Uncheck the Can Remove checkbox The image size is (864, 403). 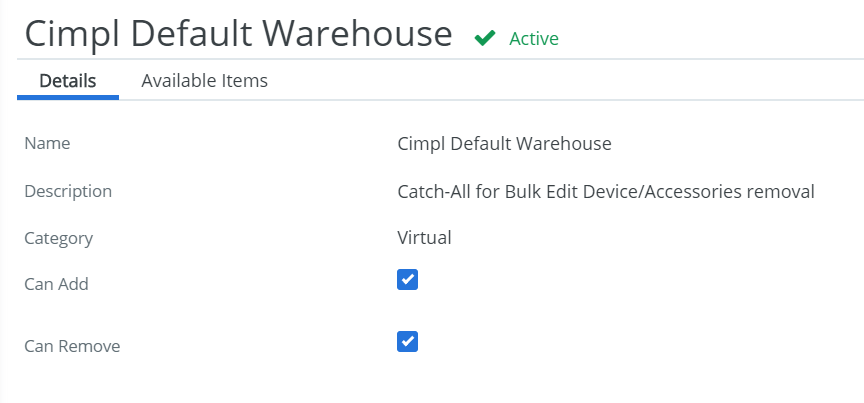point(407,341)
